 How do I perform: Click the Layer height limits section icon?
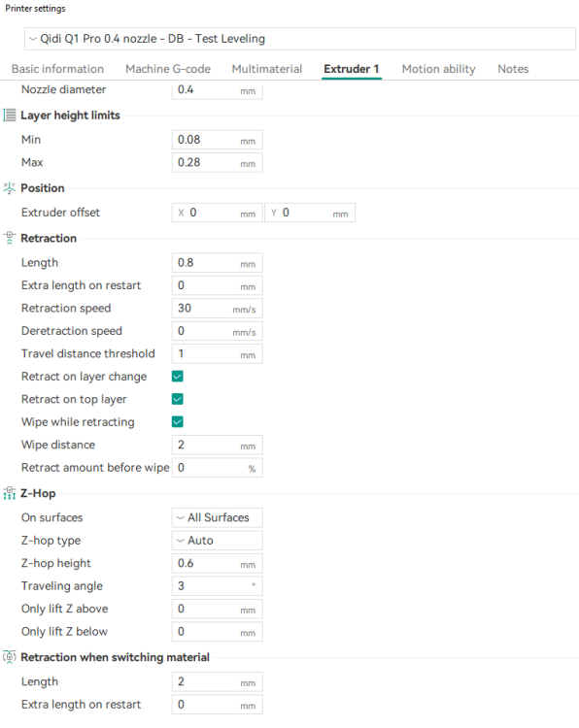tap(10, 116)
